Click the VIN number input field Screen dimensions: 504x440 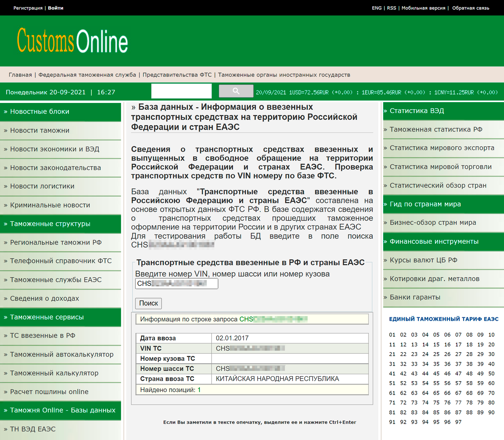[176, 284]
